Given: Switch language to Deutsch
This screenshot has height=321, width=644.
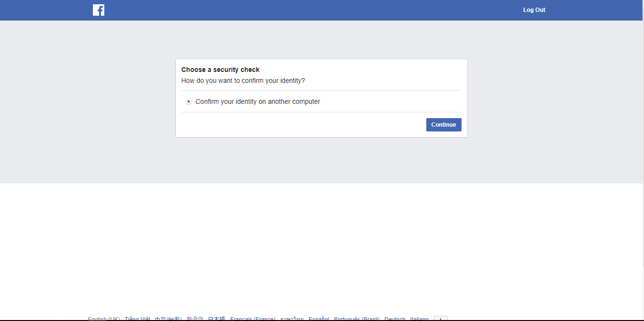Looking at the screenshot, I should click(x=395, y=319).
